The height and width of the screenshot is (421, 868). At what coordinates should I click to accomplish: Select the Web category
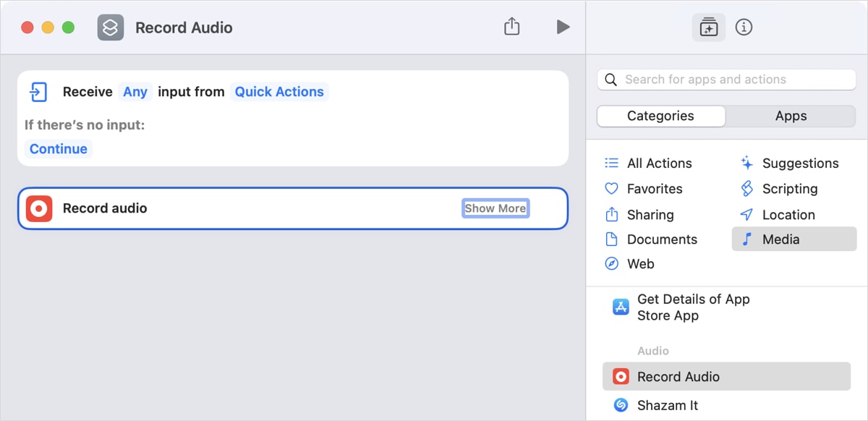[639, 263]
